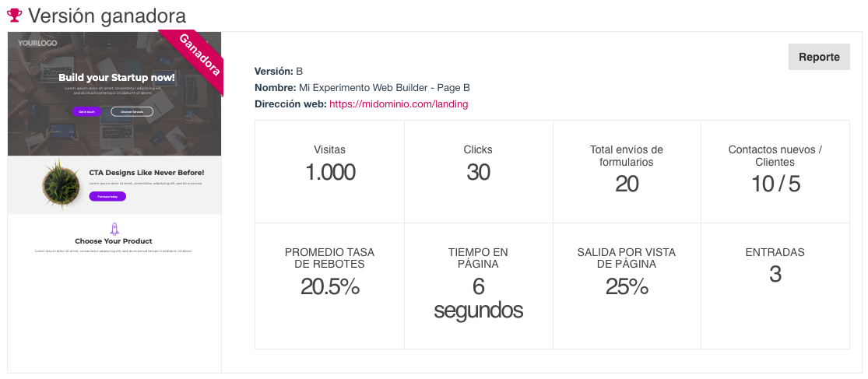Click the purple Get in touch button
Image resolution: width=868 pixels, height=379 pixels.
86,112
